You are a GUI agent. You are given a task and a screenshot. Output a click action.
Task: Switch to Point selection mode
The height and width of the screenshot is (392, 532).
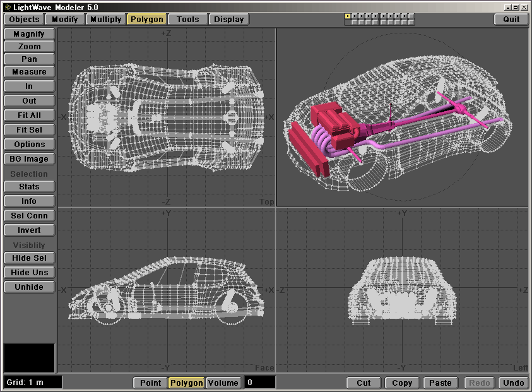coord(150,383)
